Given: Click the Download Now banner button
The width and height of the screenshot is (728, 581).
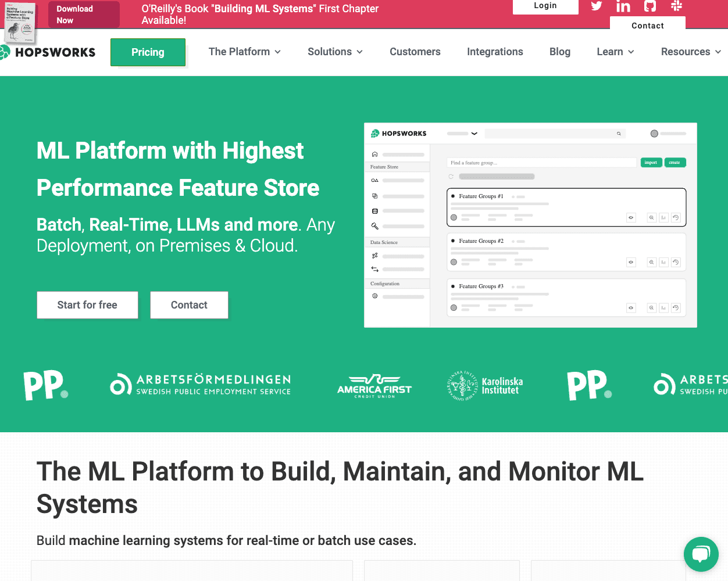Looking at the screenshot, I should click(x=84, y=15).
